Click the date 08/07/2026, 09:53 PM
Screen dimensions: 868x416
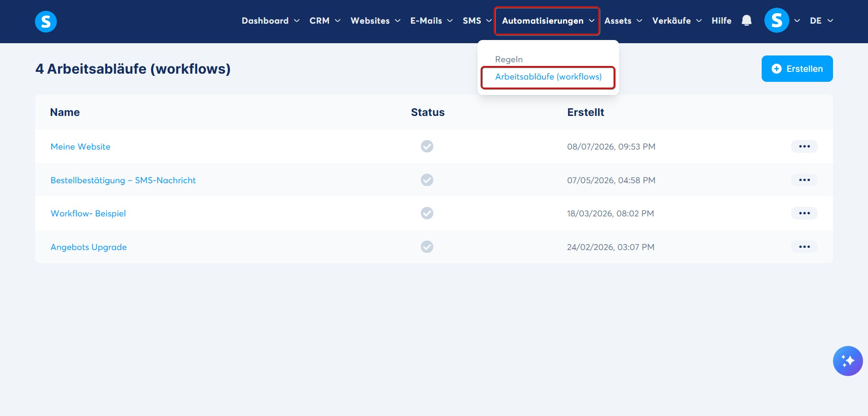[x=611, y=146]
